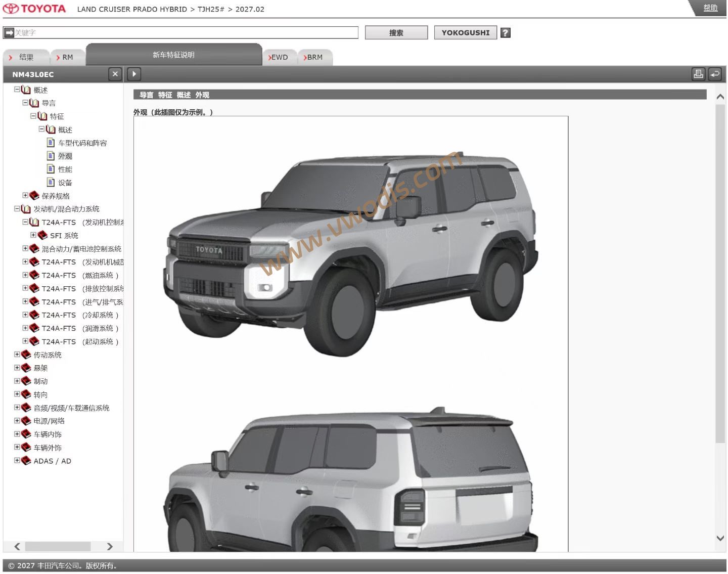Viewport: 728px width, 574px height.
Task: Click the document icon beside 设备
Action: 51,182
